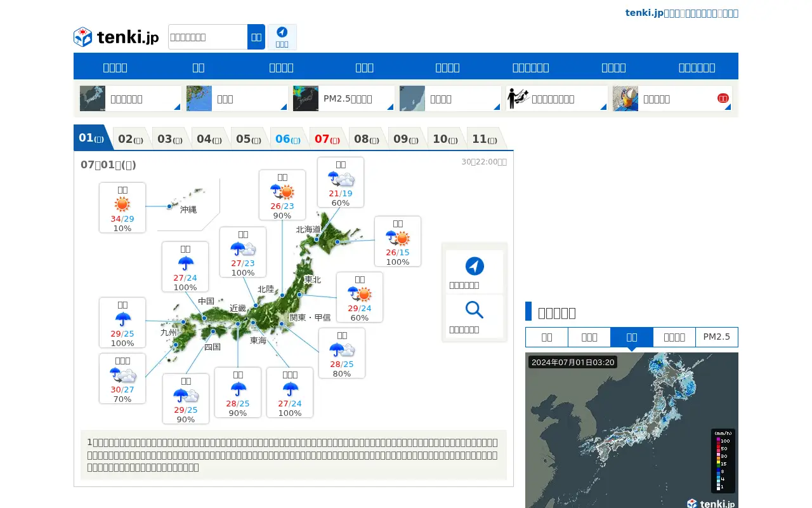Click the weather icon in the 29/25 90% card

[186, 396]
